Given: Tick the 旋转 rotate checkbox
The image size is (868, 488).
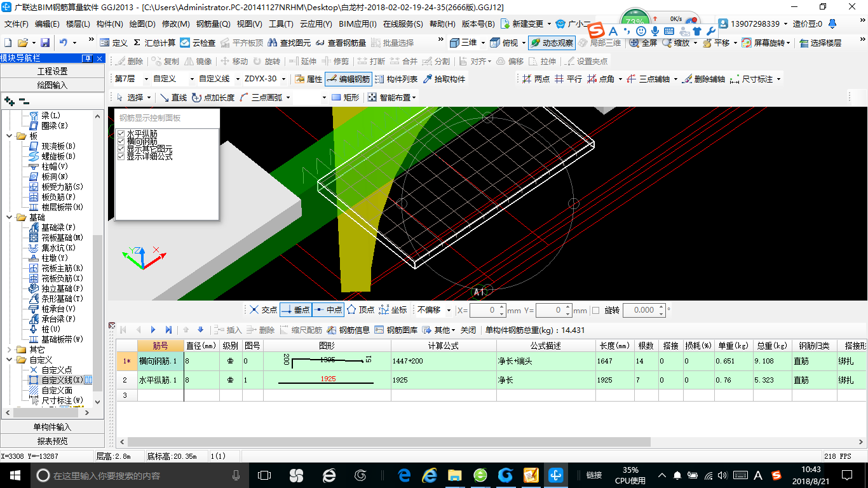Looking at the screenshot, I should [x=595, y=310].
